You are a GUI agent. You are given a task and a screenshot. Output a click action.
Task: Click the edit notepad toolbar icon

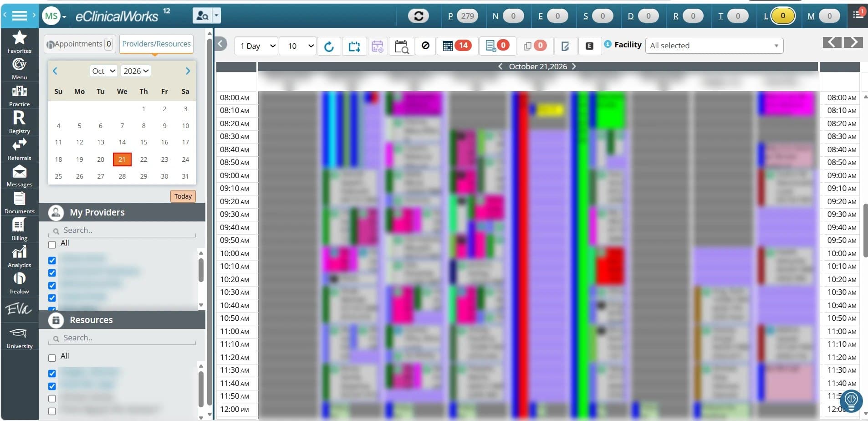tap(565, 46)
